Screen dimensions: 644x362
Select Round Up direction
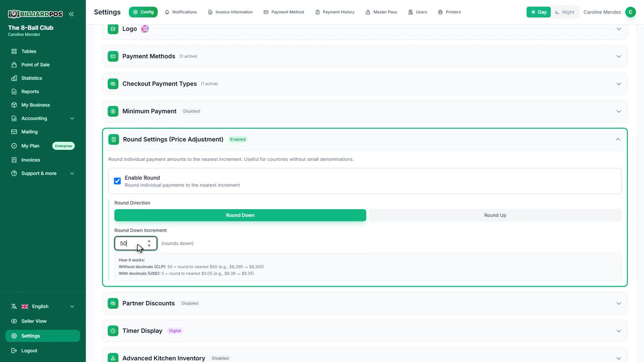(x=495, y=215)
